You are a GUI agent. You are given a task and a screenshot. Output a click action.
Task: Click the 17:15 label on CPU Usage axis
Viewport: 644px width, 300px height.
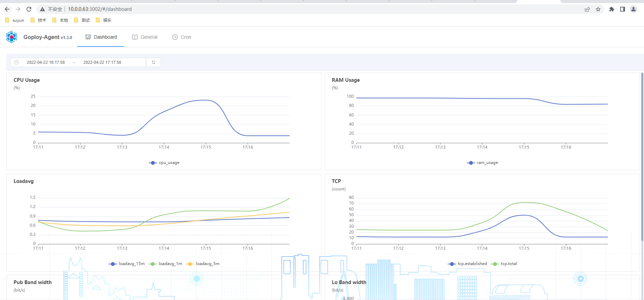(206, 147)
